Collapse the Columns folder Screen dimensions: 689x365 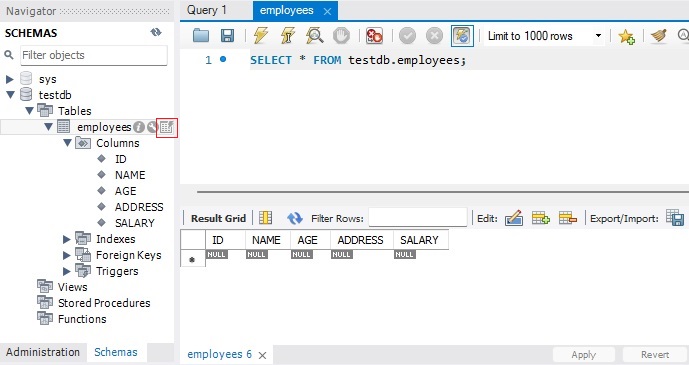tap(67, 143)
